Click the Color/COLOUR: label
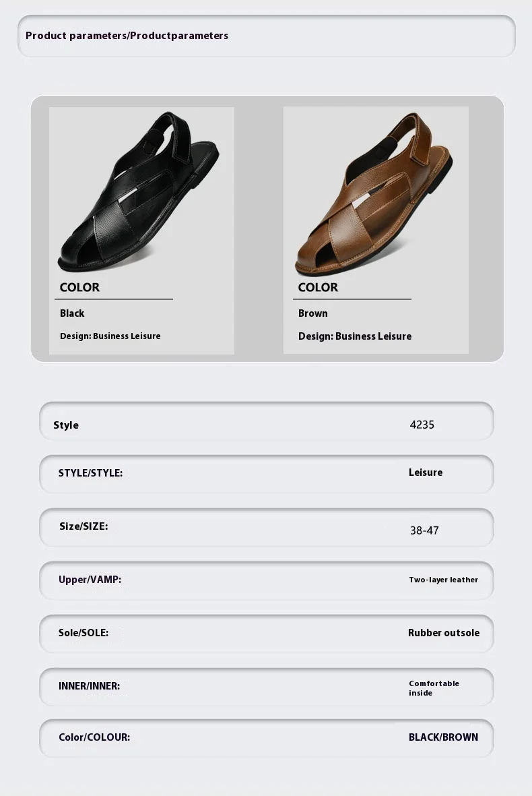532x796 pixels. [94, 737]
